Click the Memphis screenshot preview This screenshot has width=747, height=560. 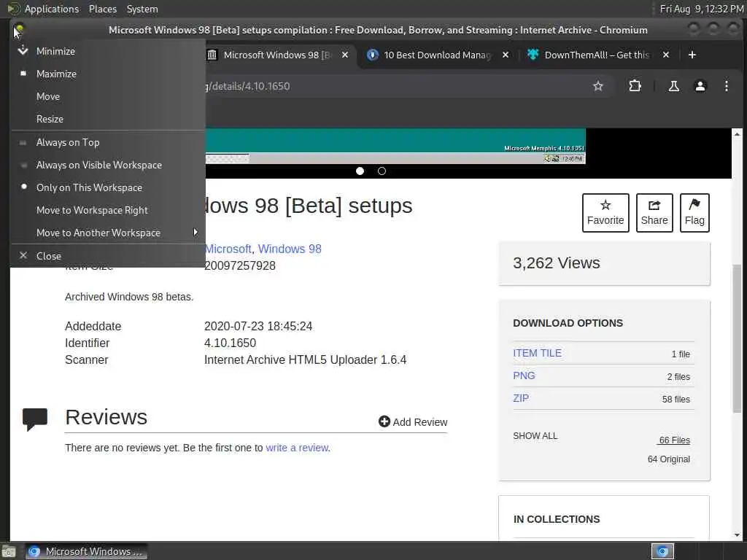click(x=395, y=146)
